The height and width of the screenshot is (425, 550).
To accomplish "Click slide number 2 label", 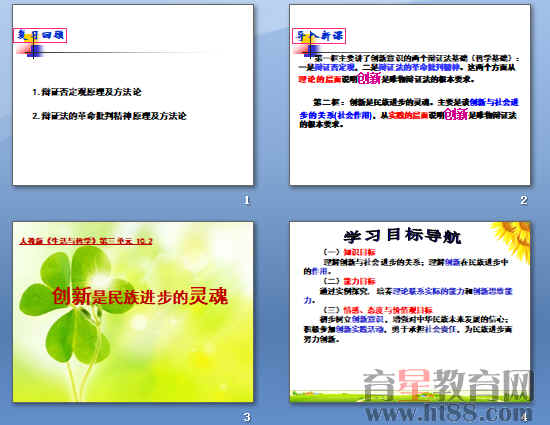I will [524, 200].
